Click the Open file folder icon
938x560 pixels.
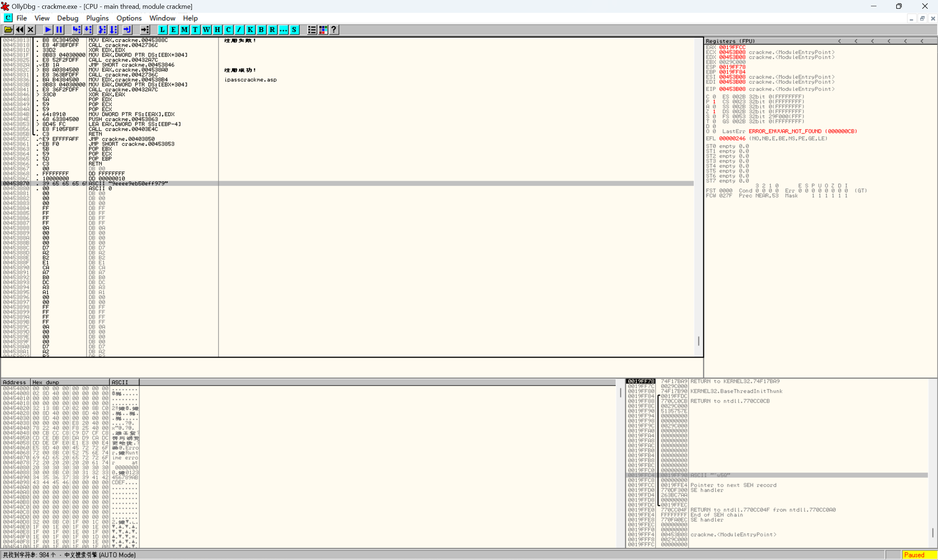tap(8, 30)
